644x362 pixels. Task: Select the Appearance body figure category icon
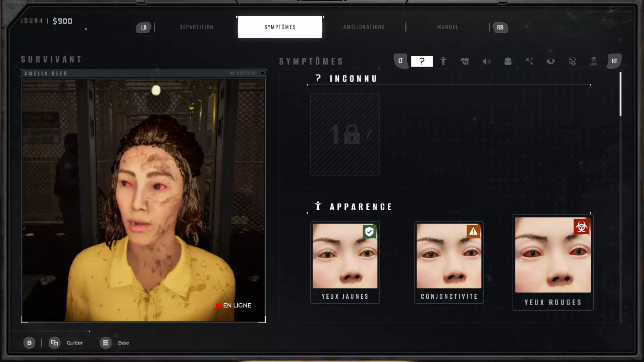click(x=443, y=61)
